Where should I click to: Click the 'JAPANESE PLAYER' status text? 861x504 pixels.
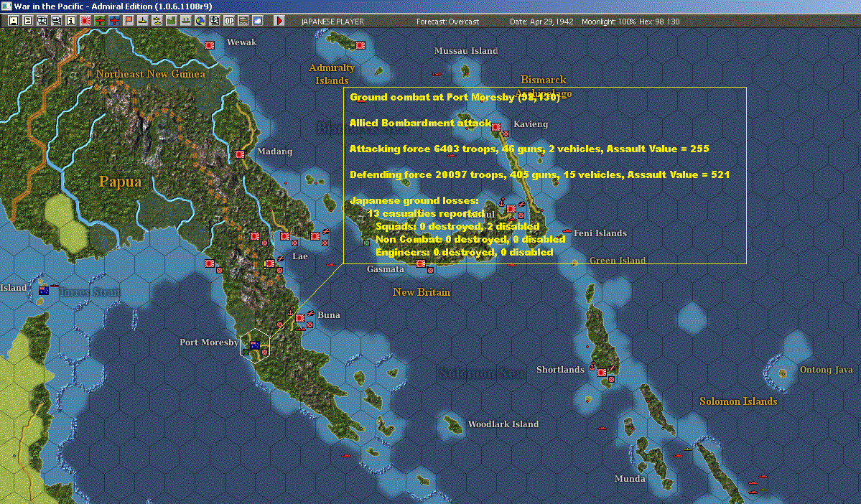pyautogui.click(x=332, y=22)
